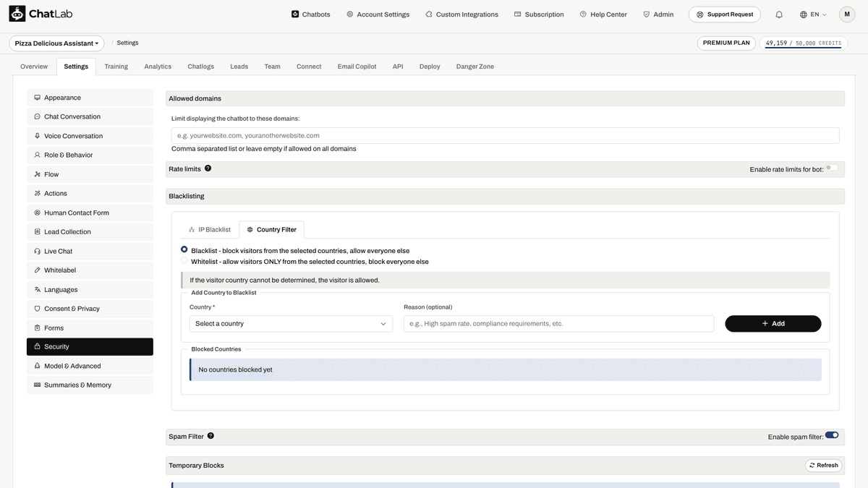Switch to the IP Blacklist tab

210,229
